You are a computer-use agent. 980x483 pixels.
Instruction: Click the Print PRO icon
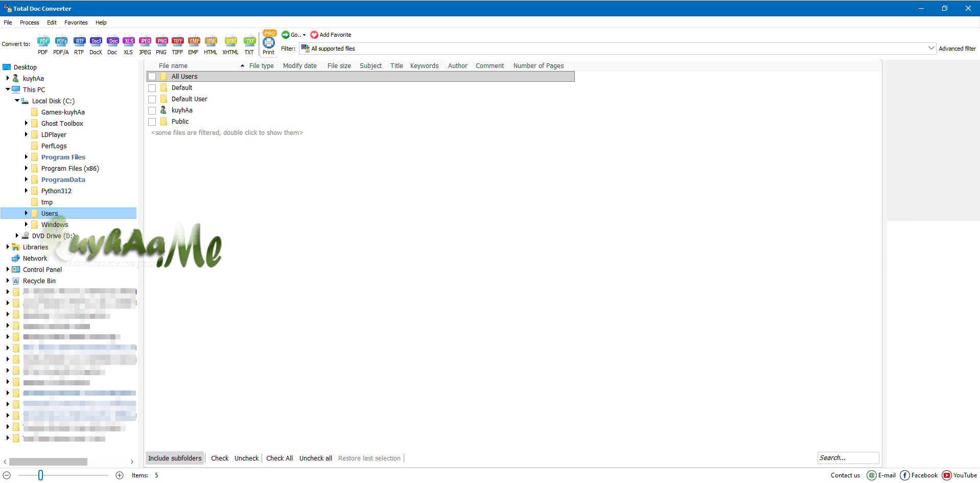pyautogui.click(x=269, y=43)
